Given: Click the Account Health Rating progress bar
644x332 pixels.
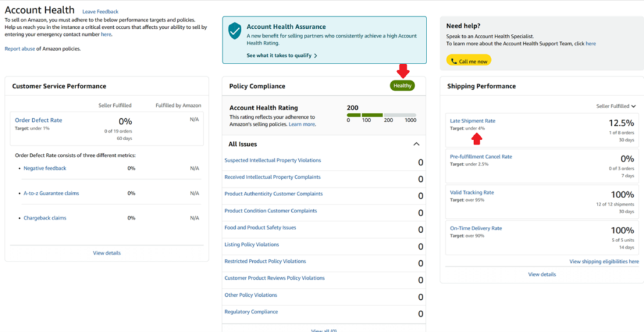Looking at the screenshot, I should (x=381, y=115).
